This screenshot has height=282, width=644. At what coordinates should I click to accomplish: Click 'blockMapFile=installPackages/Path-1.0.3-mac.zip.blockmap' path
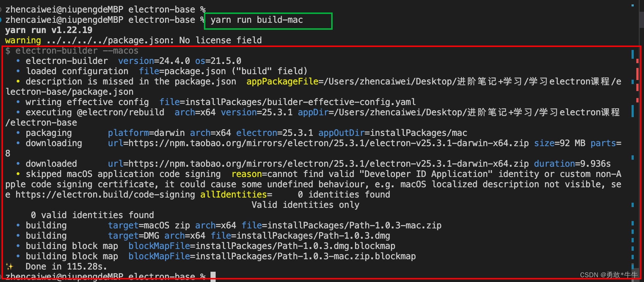(272, 256)
